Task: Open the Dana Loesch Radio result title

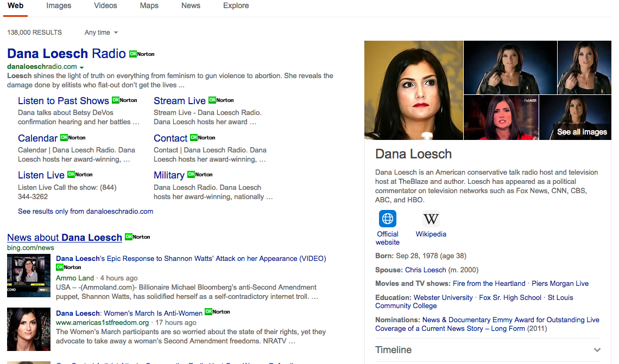Action: click(66, 53)
